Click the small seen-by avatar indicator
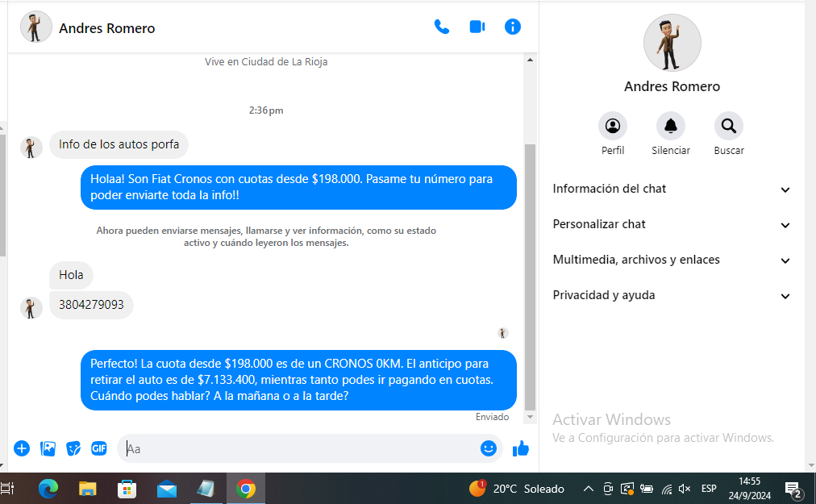The image size is (816, 504). click(502, 333)
